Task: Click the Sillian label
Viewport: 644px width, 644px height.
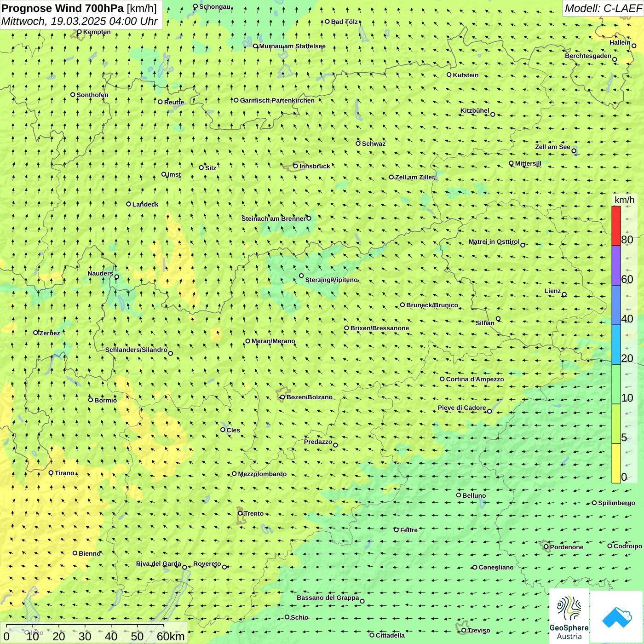Action: [x=485, y=323]
